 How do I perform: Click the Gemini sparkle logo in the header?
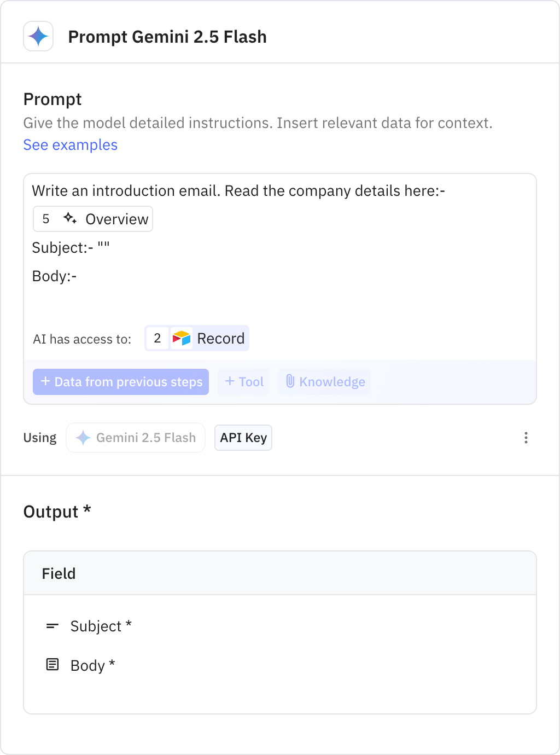point(38,36)
